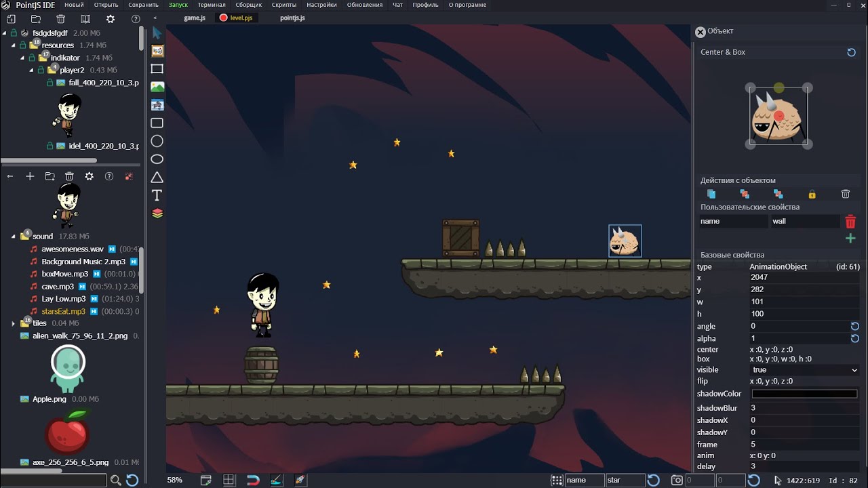Select the animation object tool
The width and height of the screenshot is (868, 488).
tap(157, 105)
